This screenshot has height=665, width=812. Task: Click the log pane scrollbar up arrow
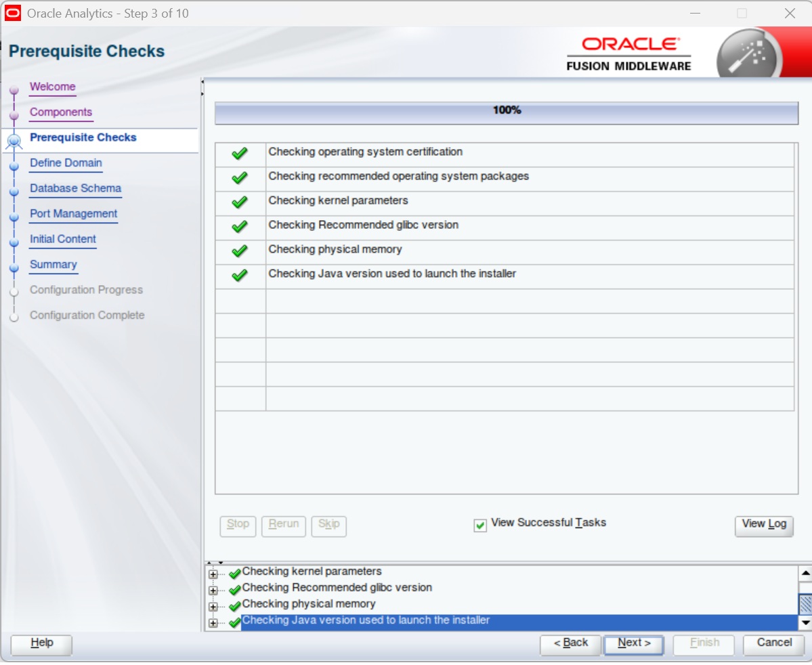805,573
